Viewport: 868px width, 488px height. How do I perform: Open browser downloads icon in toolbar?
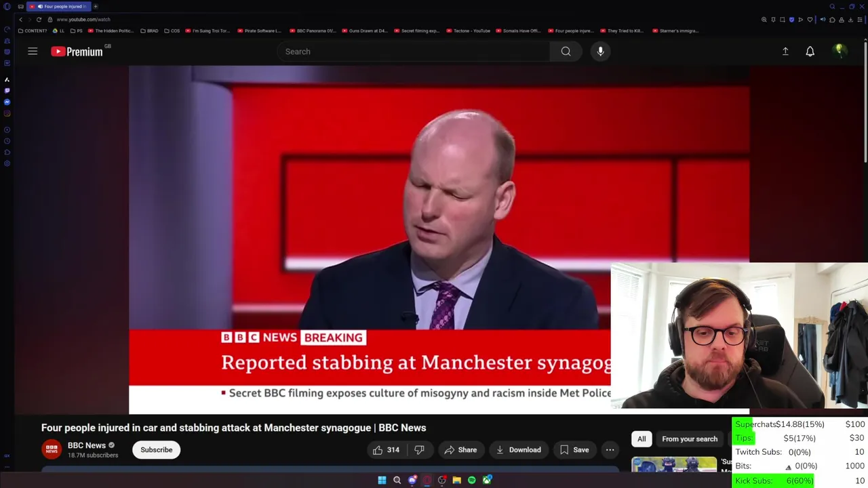tap(850, 20)
